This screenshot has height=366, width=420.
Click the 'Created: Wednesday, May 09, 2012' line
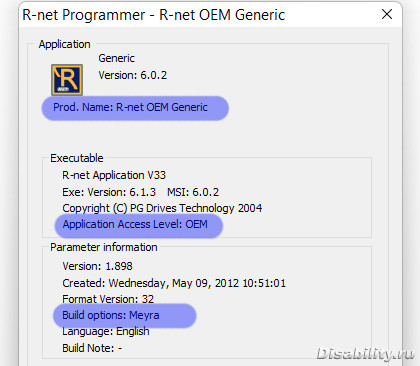[x=174, y=283]
